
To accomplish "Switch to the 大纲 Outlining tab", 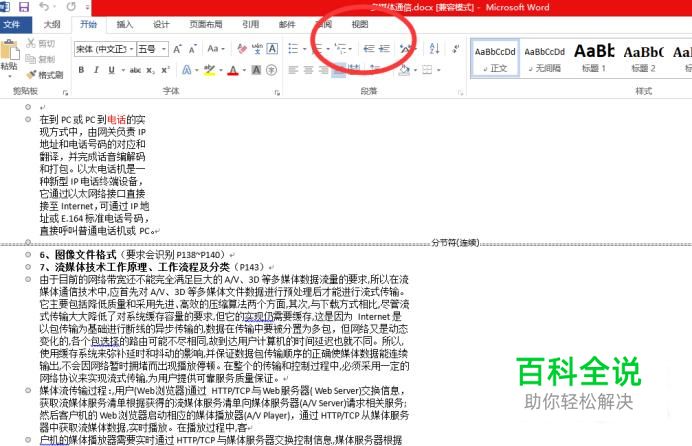I will point(52,25).
